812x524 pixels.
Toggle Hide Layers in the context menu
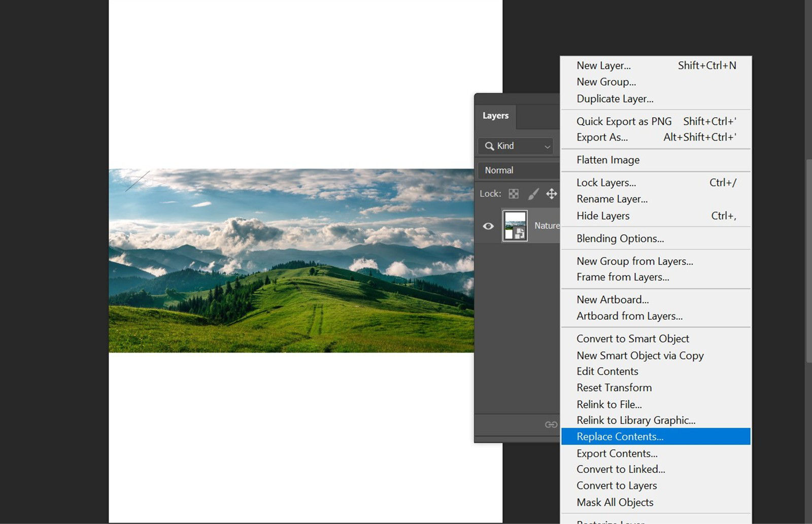coord(602,216)
